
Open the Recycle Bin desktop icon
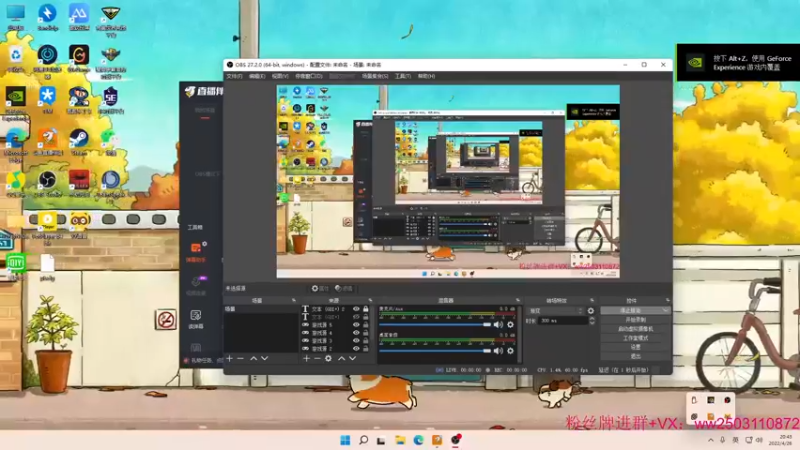15,57
